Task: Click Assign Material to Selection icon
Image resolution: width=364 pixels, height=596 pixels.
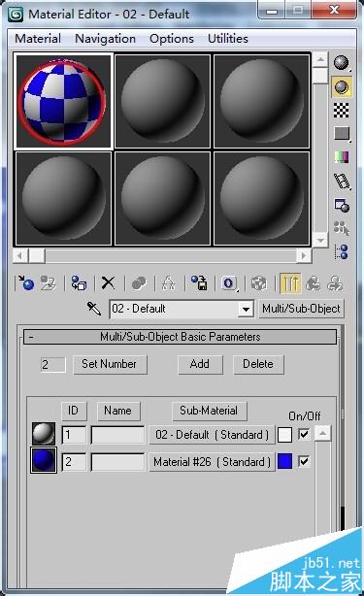Action: 79,283
